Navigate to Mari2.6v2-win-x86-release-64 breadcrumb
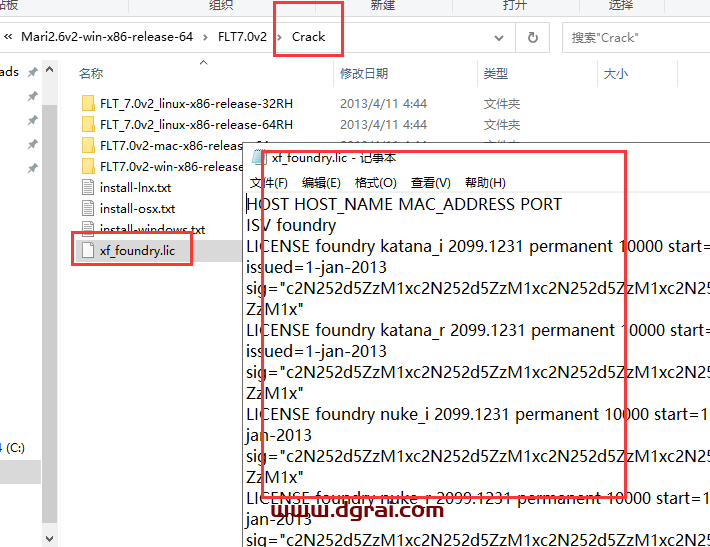The image size is (710, 547). pyautogui.click(x=107, y=37)
